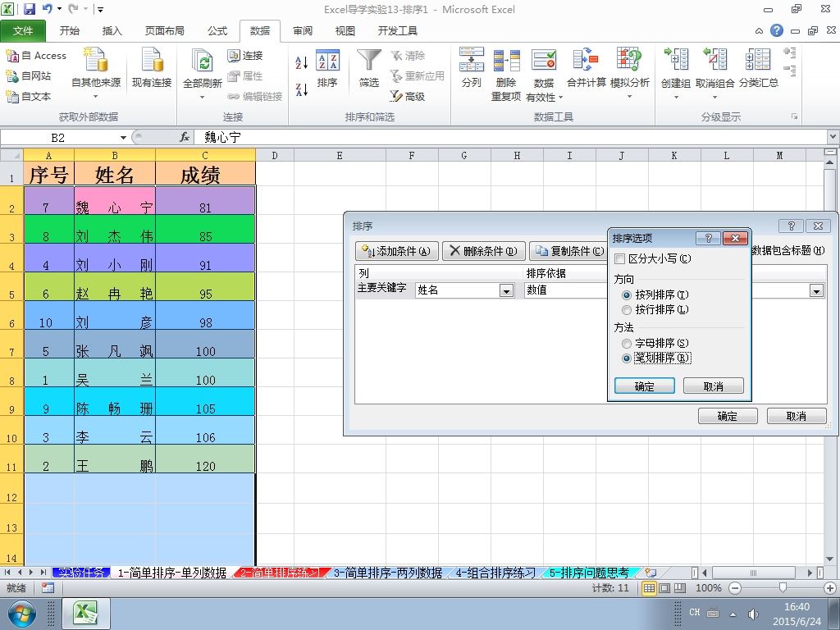Expand From Other Sources (自其他来源) dropdown
840x630 pixels.
tap(96, 97)
